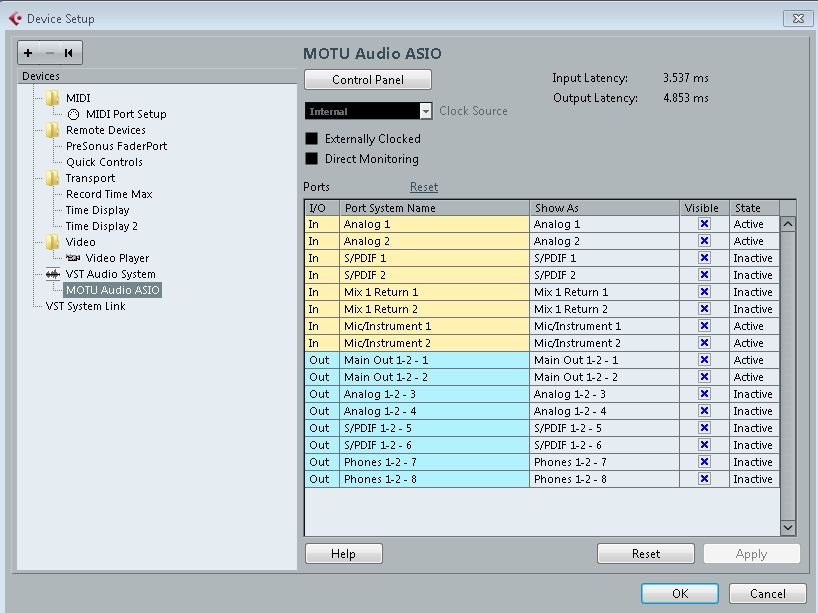This screenshot has height=613, width=818.
Task: Toggle the Direct Monitoring checkbox
Action: [x=311, y=159]
